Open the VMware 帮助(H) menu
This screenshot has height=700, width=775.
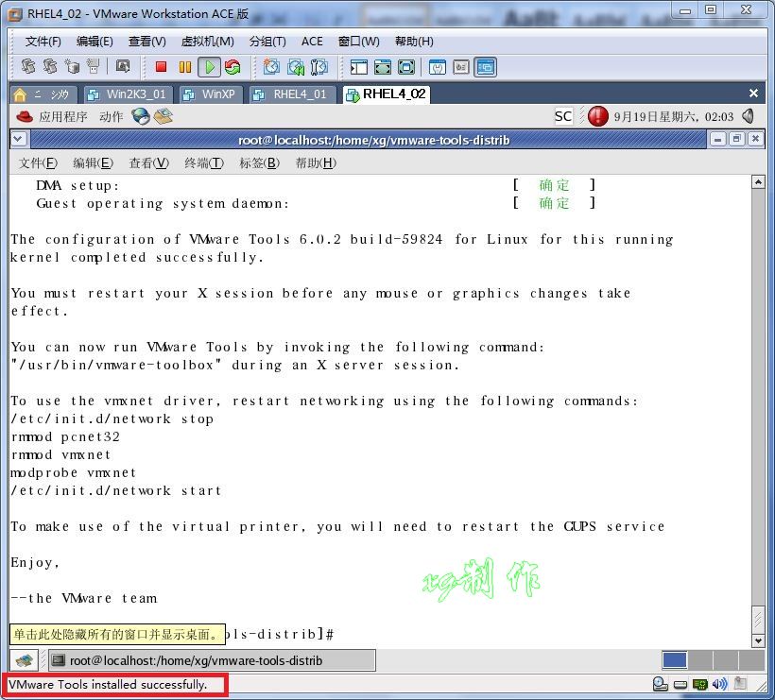point(414,42)
